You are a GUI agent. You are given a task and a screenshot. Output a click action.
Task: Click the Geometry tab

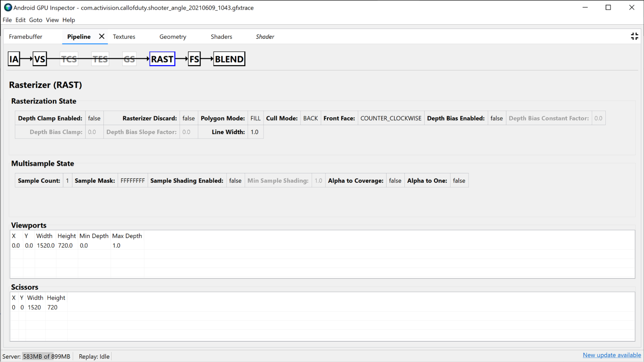[x=173, y=36]
